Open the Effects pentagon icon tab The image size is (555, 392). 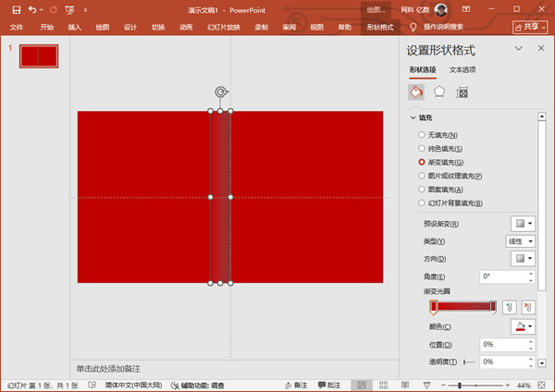[439, 92]
